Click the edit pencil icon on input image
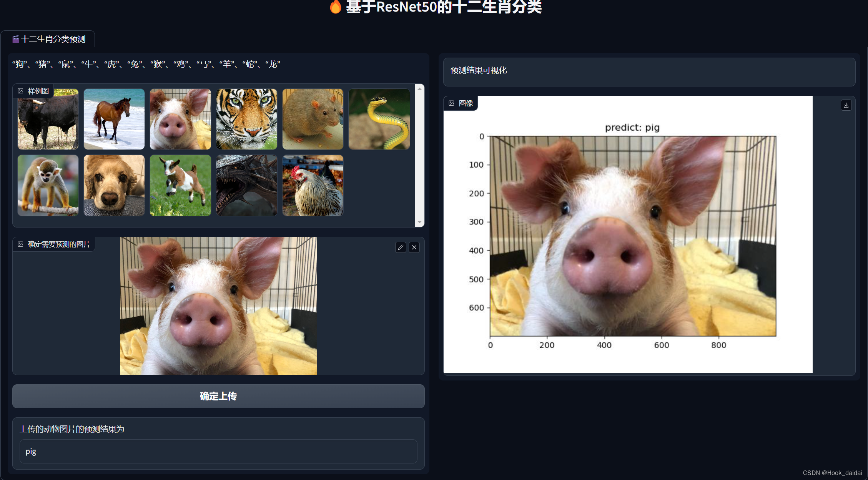Viewport: 868px width, 480px height. tap(401, 247)
